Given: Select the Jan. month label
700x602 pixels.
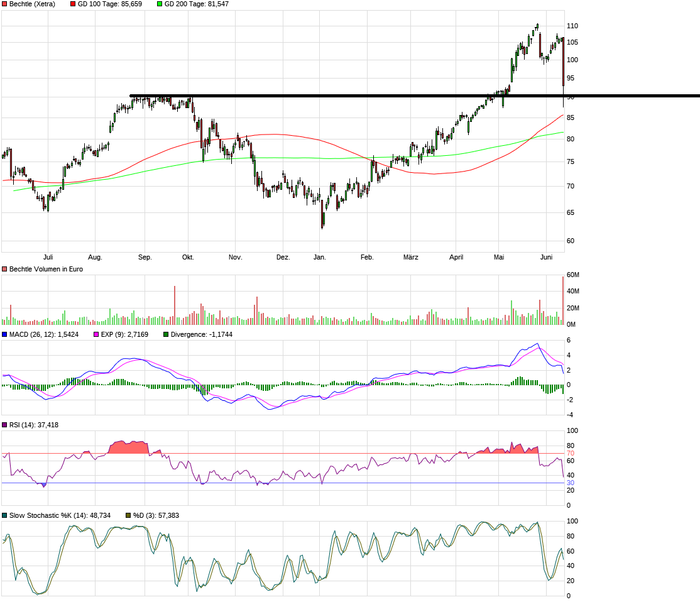Looking at the screenshot, I should tap(320, 257).
